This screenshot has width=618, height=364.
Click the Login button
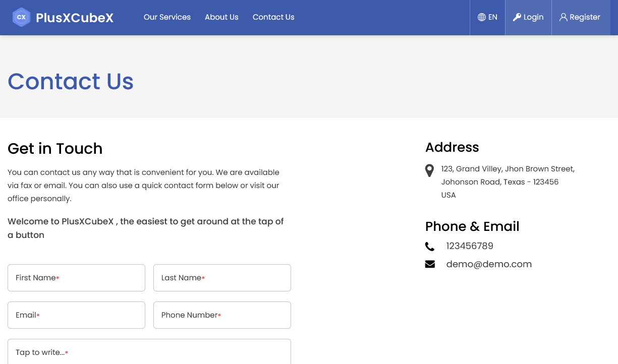point(528,17)
